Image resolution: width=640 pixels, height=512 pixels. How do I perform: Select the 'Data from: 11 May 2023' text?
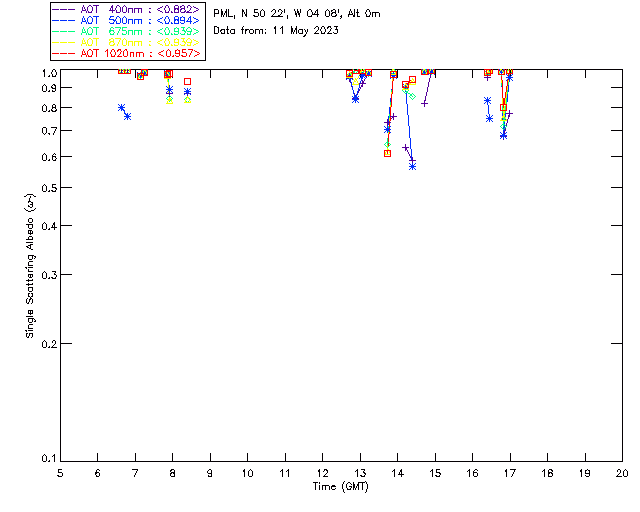coord(276,31)
